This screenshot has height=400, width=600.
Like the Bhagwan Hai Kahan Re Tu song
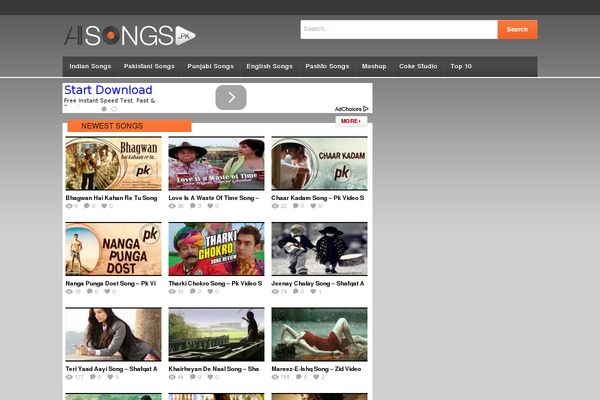click(x=104, y=206)
